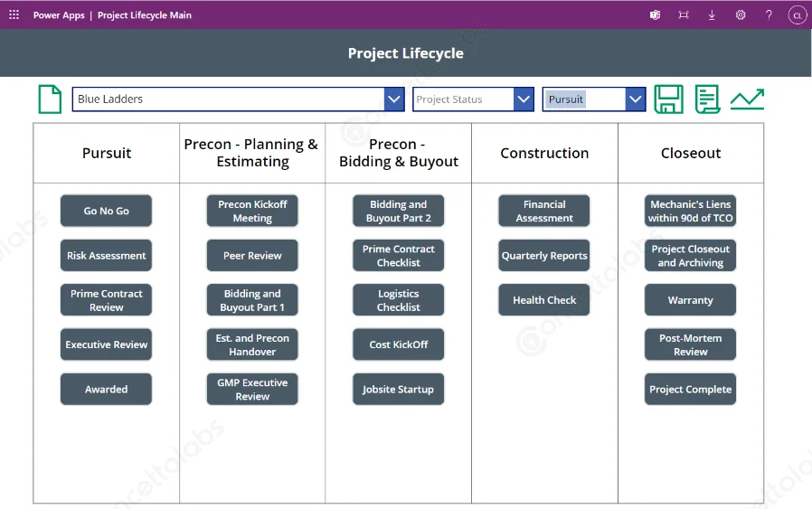Image resolution: width=812 pixels, height=509 pixels.
Task: Expand the Project Status dropdown
Action: (524, 99)
